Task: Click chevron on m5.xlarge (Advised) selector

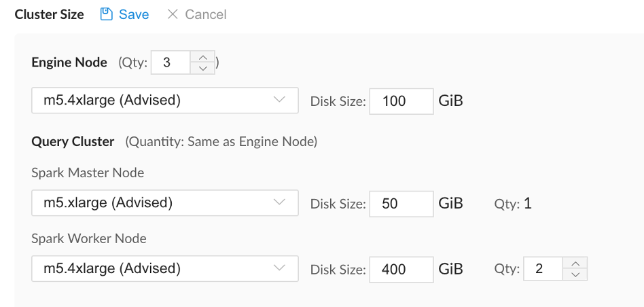Action: click(x=279, y=202)
